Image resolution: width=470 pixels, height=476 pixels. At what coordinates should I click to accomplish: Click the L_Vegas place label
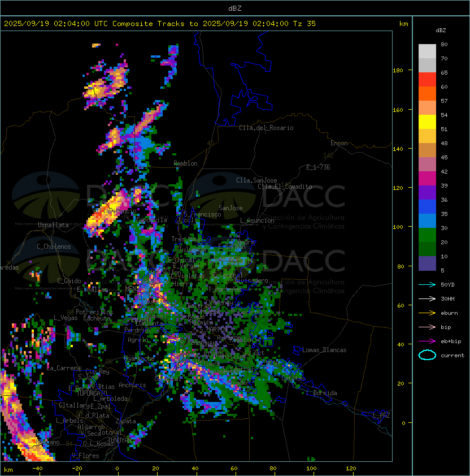click(x=66, y=318)
